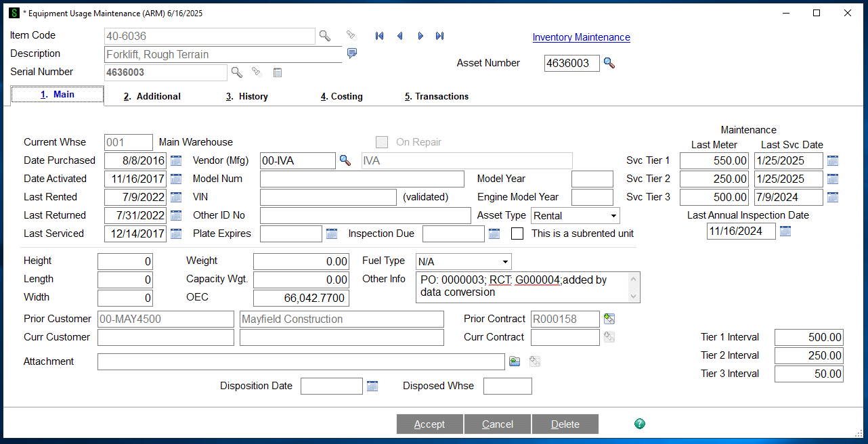This screenshot has width=868, height=444.
Task: Click Prior Contract drill-down icon
Action: (x=609, y=319)
